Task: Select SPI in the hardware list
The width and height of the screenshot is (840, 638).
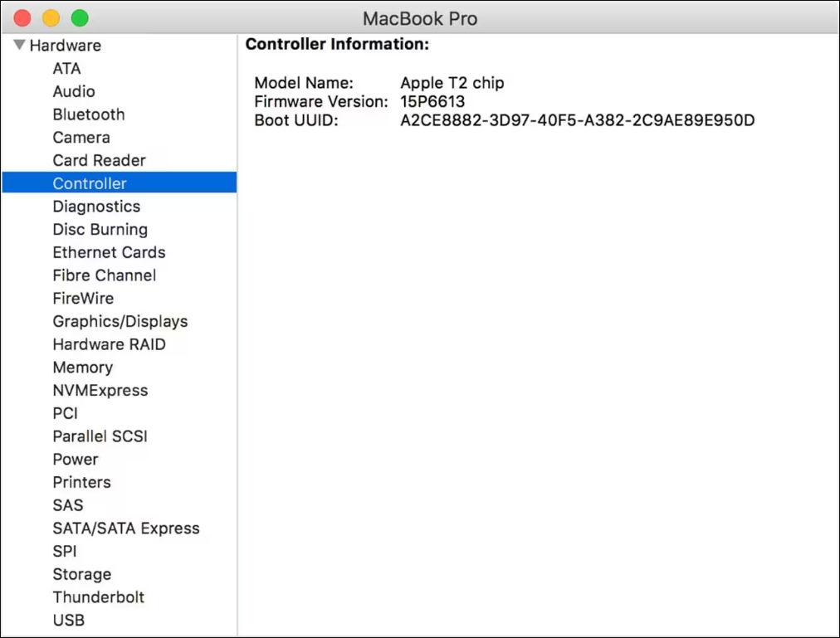Action: point(65,552)
